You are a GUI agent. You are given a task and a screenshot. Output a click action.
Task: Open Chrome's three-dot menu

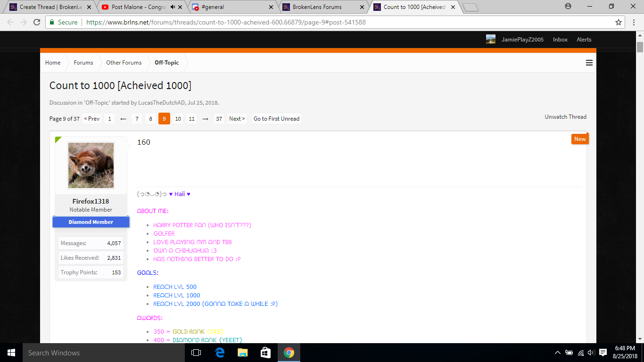[634, 22]
